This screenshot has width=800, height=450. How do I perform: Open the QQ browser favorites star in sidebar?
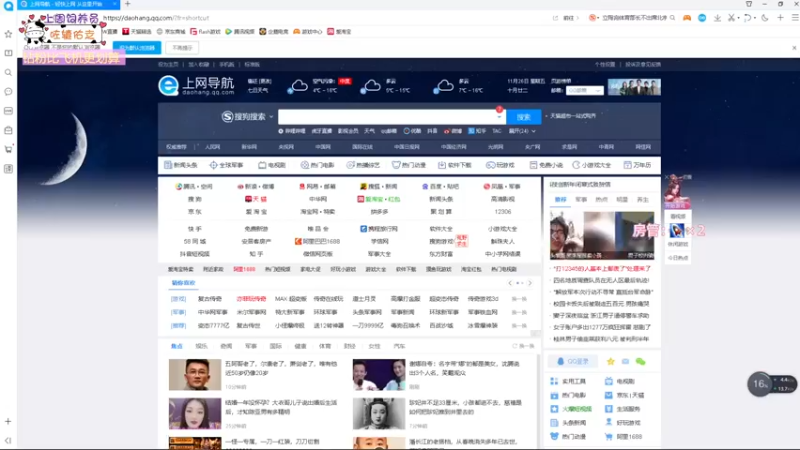pos(8,34)
